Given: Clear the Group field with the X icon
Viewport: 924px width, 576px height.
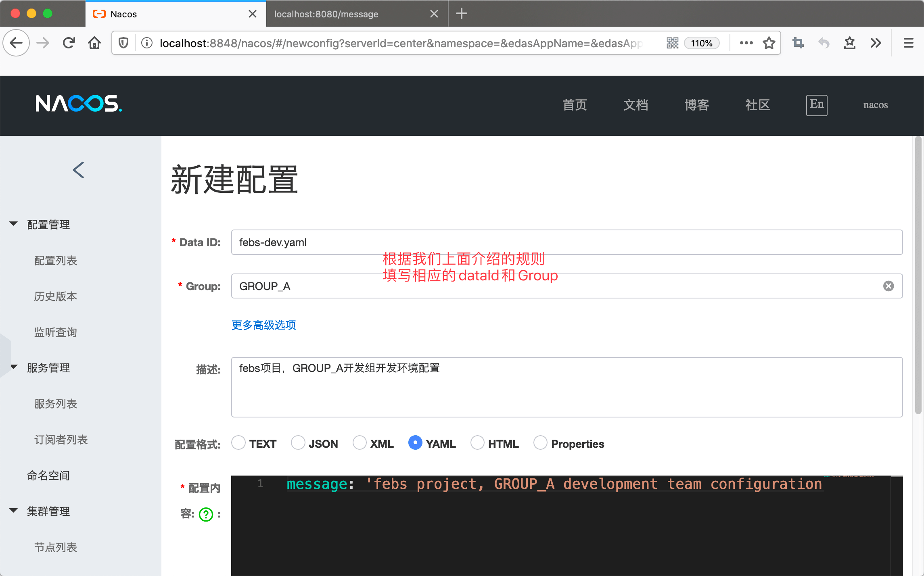Looking at the screenshot, I should (888, 286).
